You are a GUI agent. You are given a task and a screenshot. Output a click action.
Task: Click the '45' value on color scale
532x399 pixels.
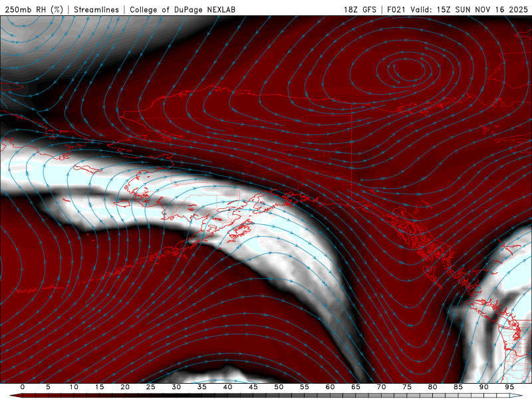click(253, 387)
